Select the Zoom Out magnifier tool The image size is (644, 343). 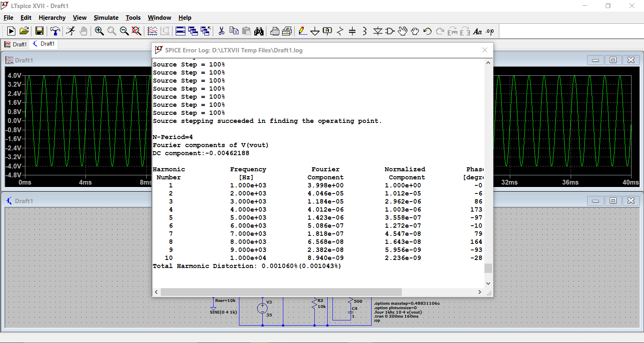(x=125, y=31)
